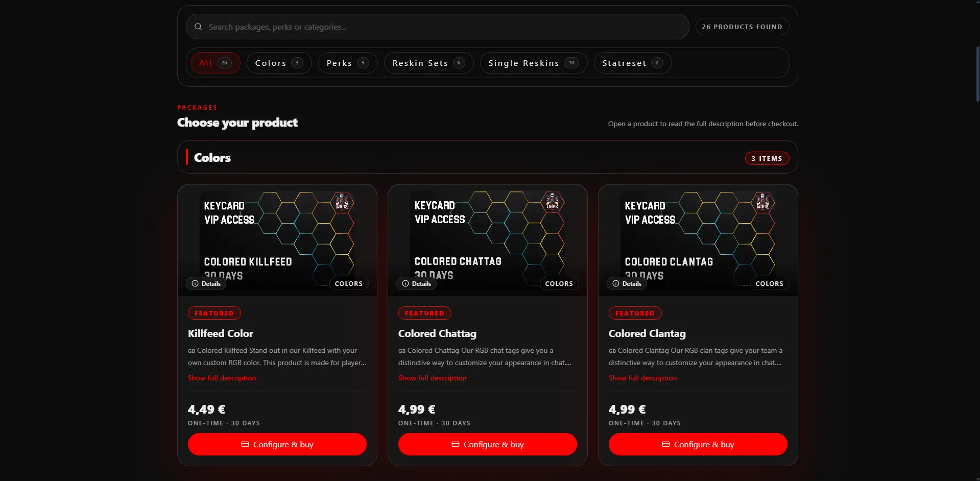Focus the search packages input field

click(438, 27)
